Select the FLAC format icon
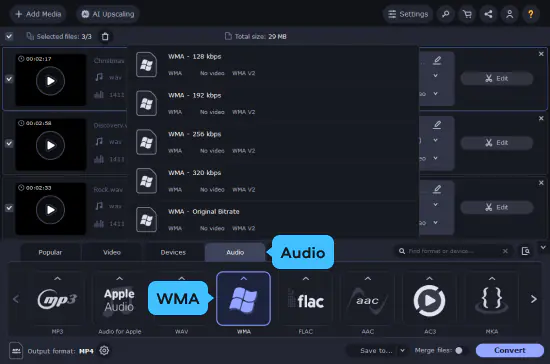The image size is (550, 364). click(x=306, y=300)
